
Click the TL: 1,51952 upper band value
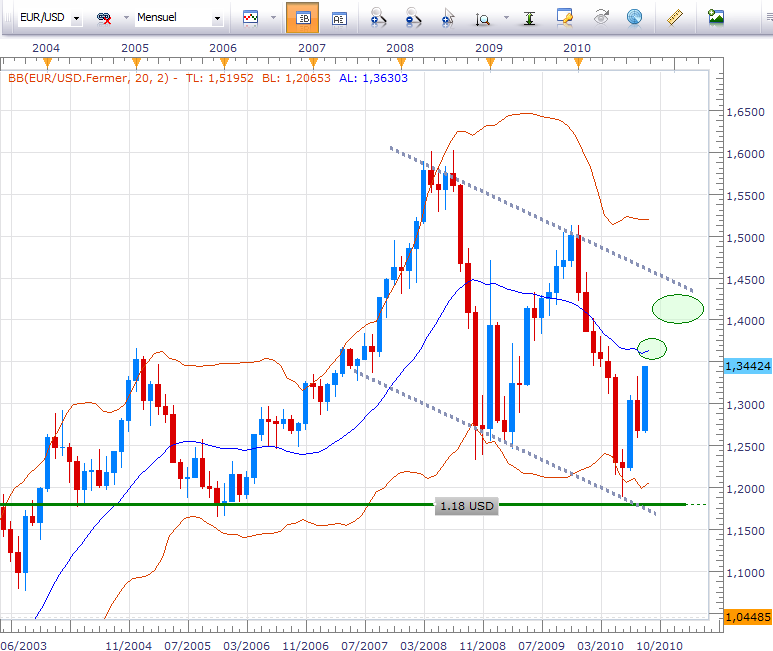pyautogui.click(x=220, y=78)
